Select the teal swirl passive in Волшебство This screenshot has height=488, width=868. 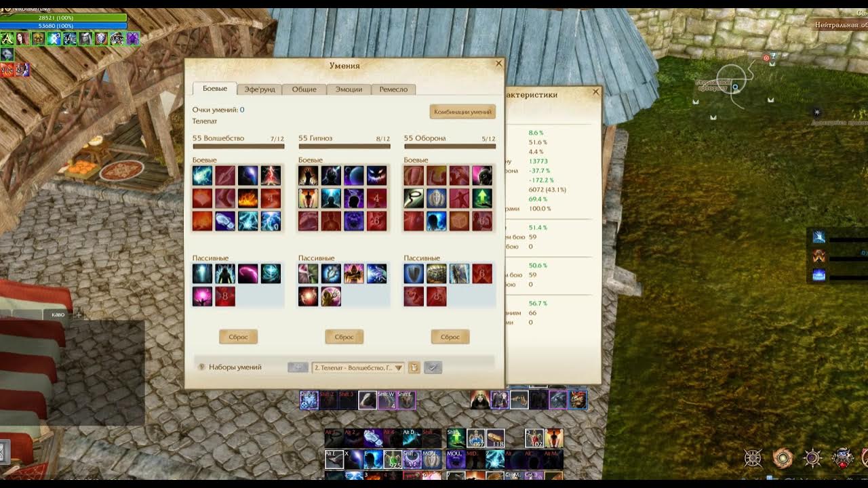(x=271, y=274)
